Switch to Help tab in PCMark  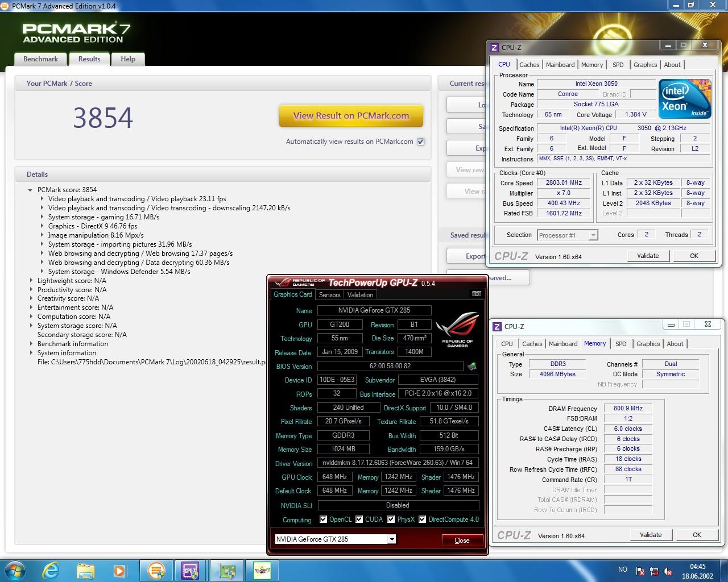[128, 59]
